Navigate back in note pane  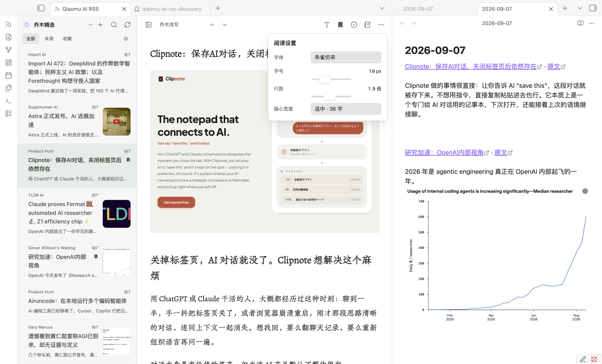pyautogui.click(x=402, y=23)
